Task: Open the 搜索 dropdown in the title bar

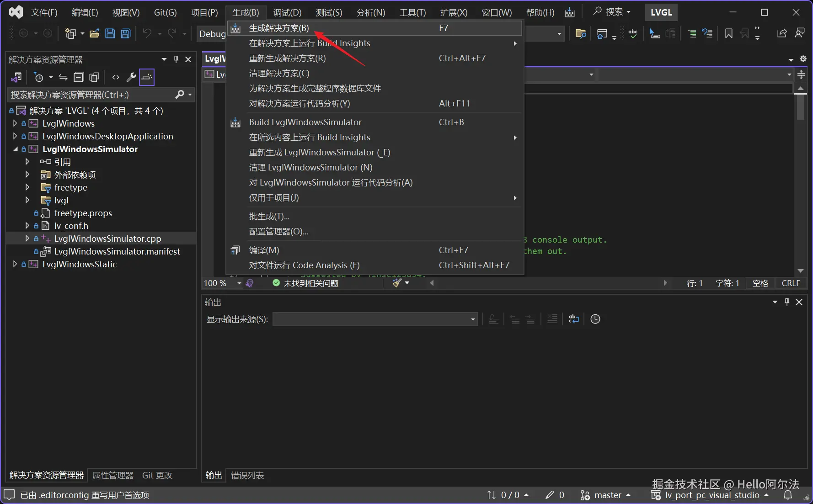Action: [612, 12]
